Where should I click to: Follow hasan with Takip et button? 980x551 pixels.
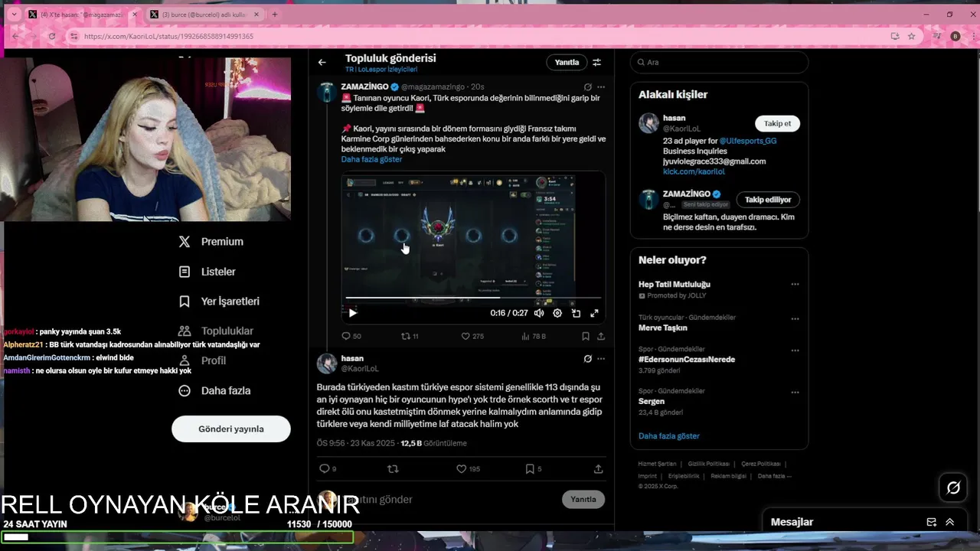point(777,123)
